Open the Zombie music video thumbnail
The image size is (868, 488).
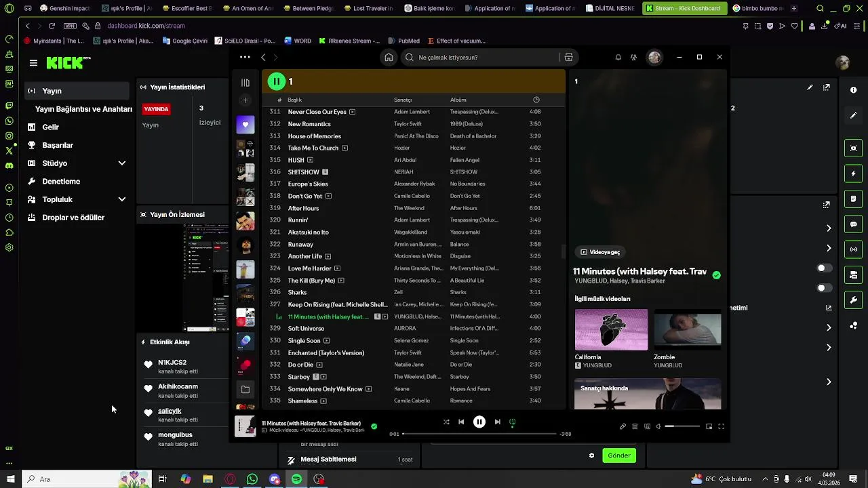pos(687,329)
